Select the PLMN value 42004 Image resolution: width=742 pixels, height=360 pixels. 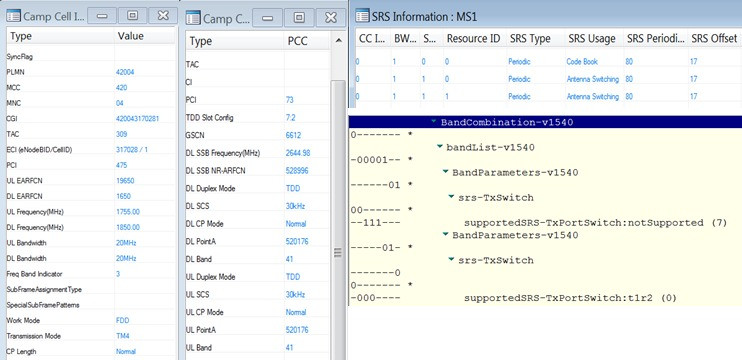pyautogui.click(x=126, y=72)
